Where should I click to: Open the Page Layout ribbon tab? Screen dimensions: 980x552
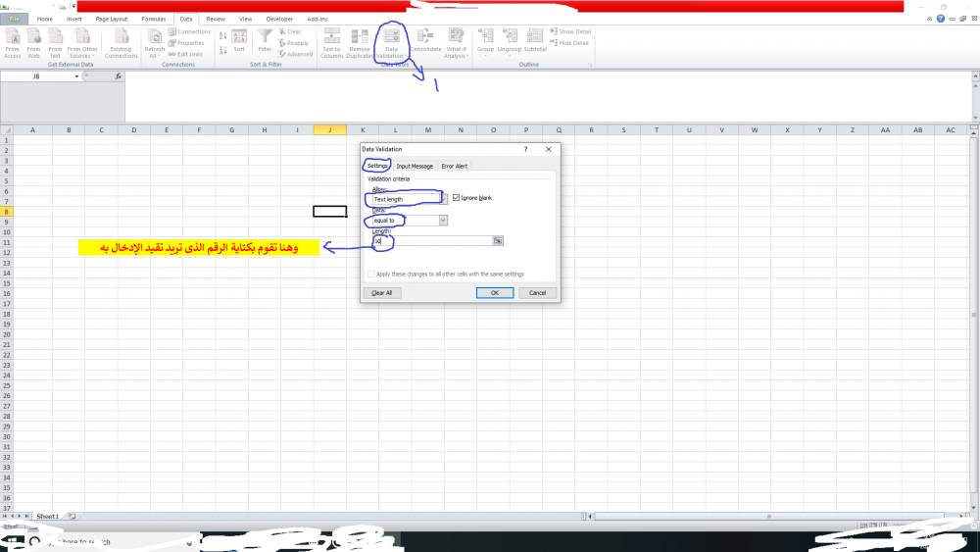click(x=112, y=19)
